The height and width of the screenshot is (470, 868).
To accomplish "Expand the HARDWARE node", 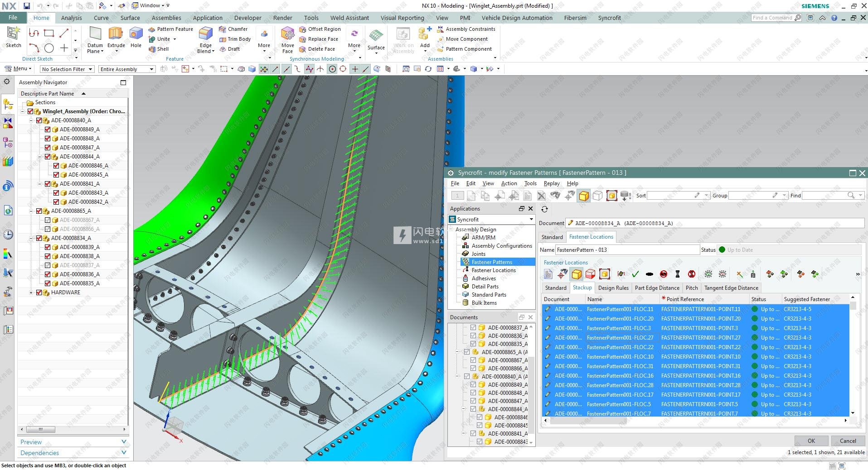I will [x=31, y=293].
